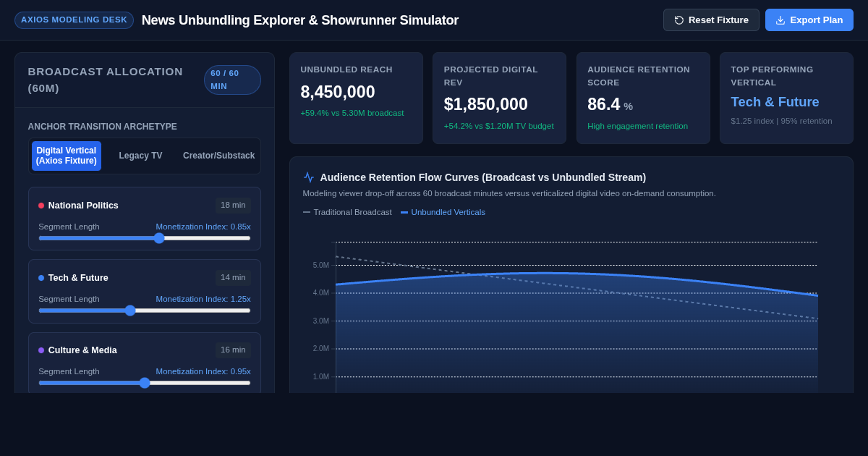Click the 14 min badge on Tech & Future

233,278
